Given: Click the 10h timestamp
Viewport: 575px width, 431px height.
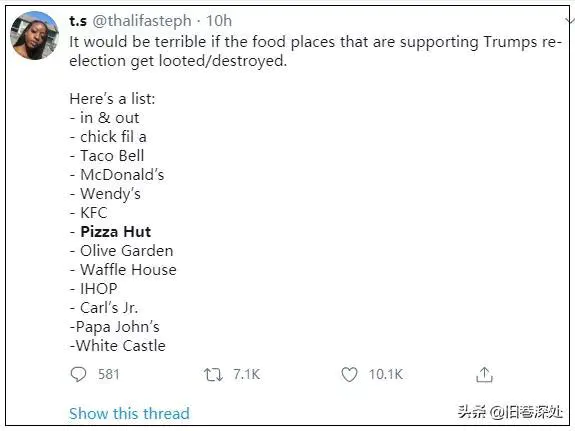Looking at the screenshot, I should point(219,21).
